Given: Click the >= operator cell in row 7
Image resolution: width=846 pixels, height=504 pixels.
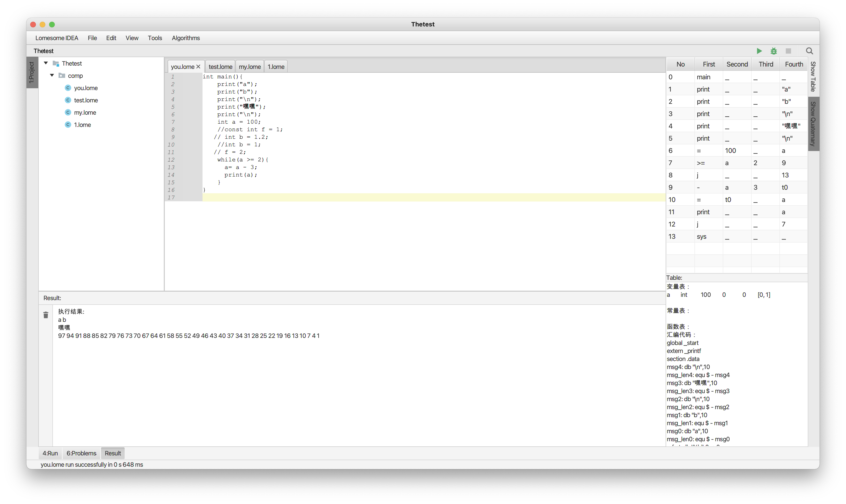Looking at the screenshot, I should (x=709, y=163).
